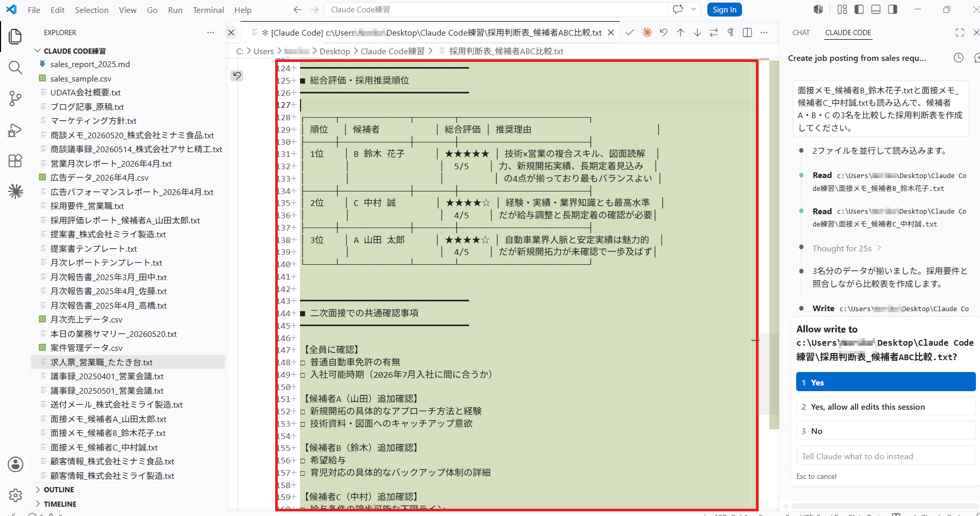The height and width of the screenshot is (516, 980).
Task: Close the 採用判断表_候補者ABC比較.txt editor tab
Action: (611, 33)
